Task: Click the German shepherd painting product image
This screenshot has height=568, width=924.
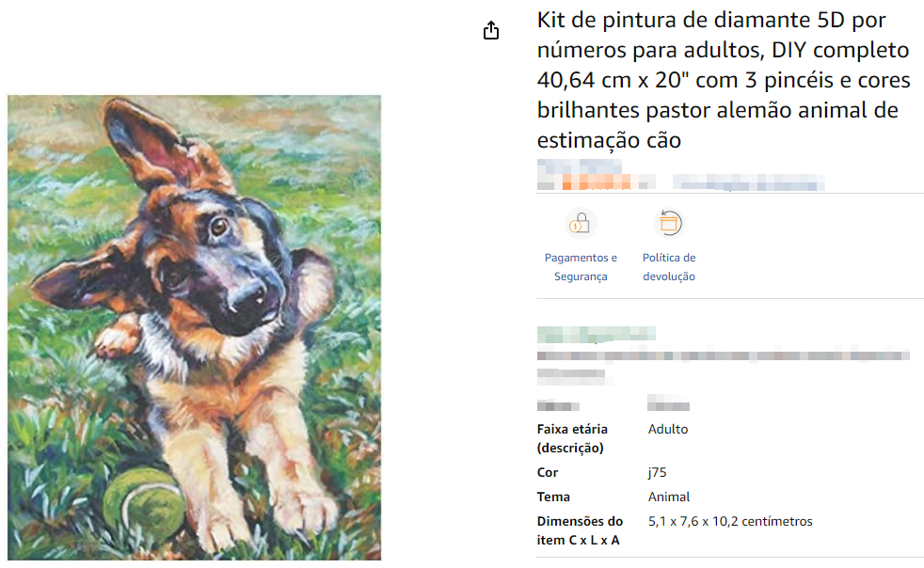Action: [x=195, y=327]
